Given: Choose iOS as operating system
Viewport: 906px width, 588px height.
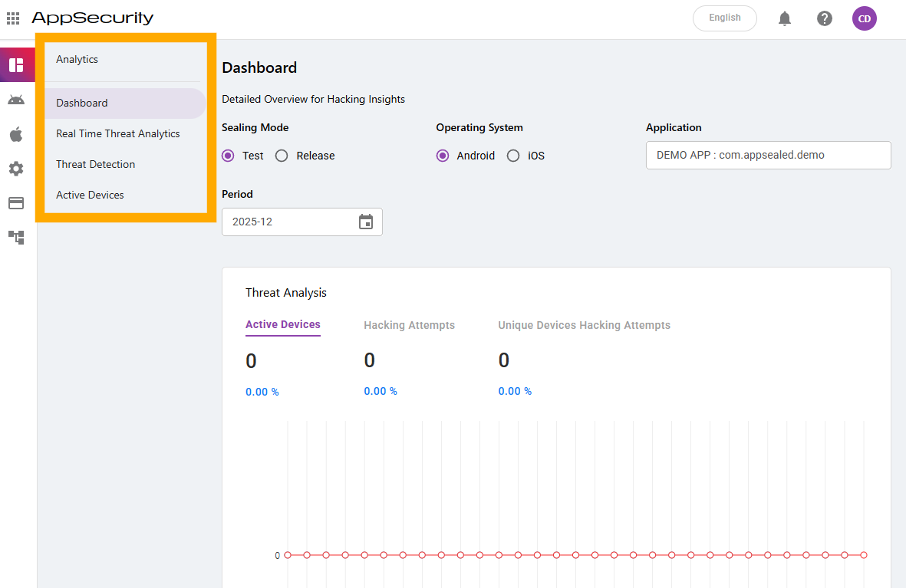Looking at the screenshot, I should 513,156.
